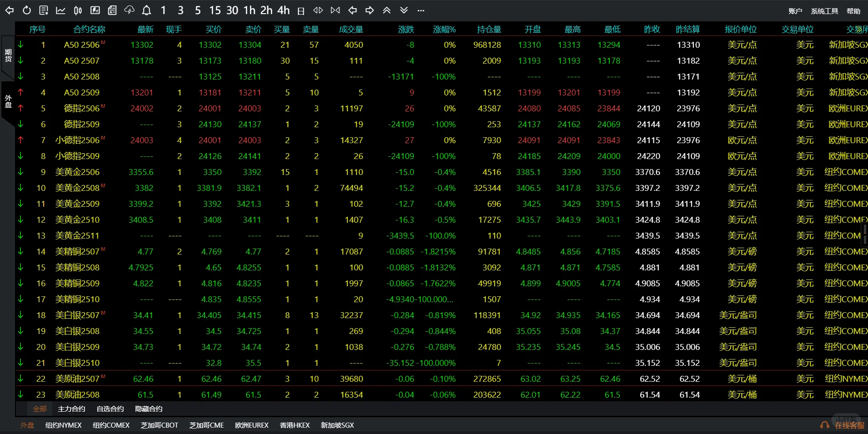Image resolution: width=868 pixels, height=434 pixels.
Task: Select the 美精铜2507 contract row
Action: pyautogui.click(x=442, y=252)
